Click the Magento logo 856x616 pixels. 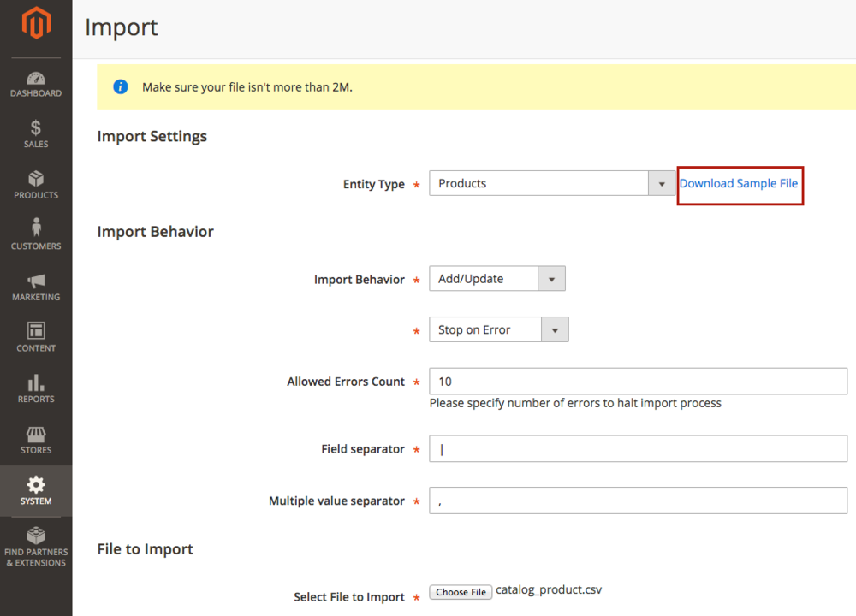(35, 24)
